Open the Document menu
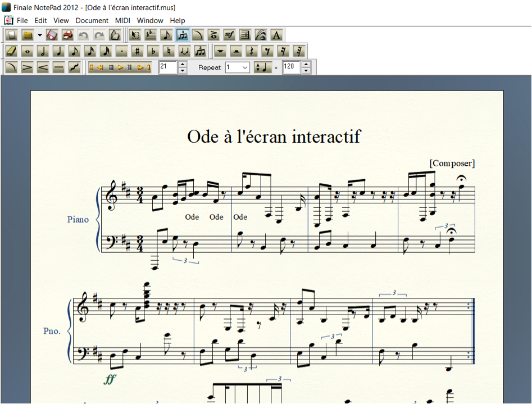Image resolution: width=532 pixels, height=404 pixels. pyautogui.click(x=92, y=20)
